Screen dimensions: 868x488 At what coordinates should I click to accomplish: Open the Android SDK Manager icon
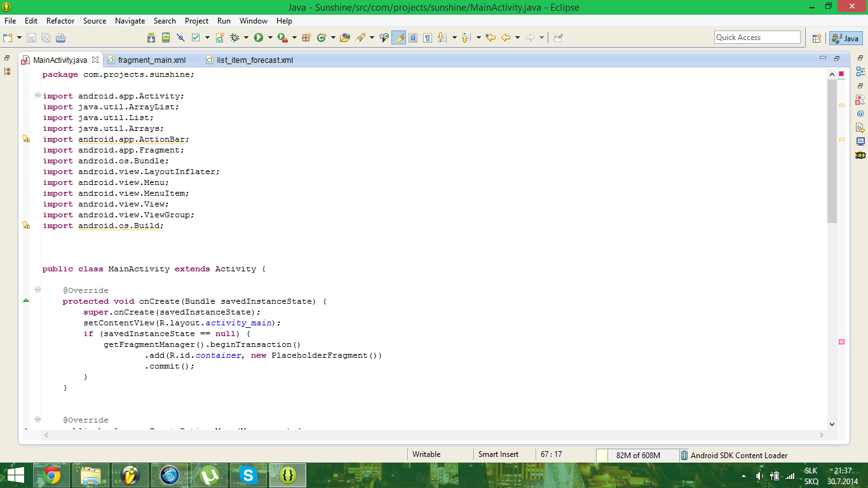151,38
